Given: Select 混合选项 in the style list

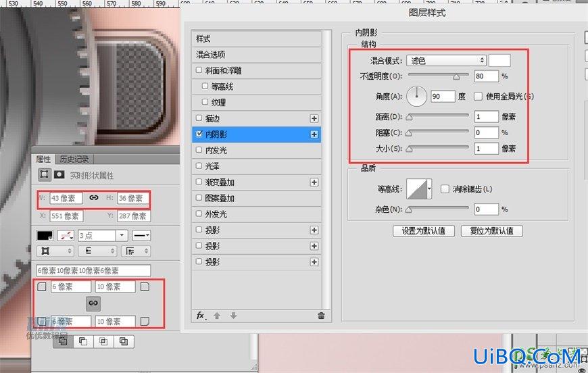Looking at the screenshot, I should [257, 55].
